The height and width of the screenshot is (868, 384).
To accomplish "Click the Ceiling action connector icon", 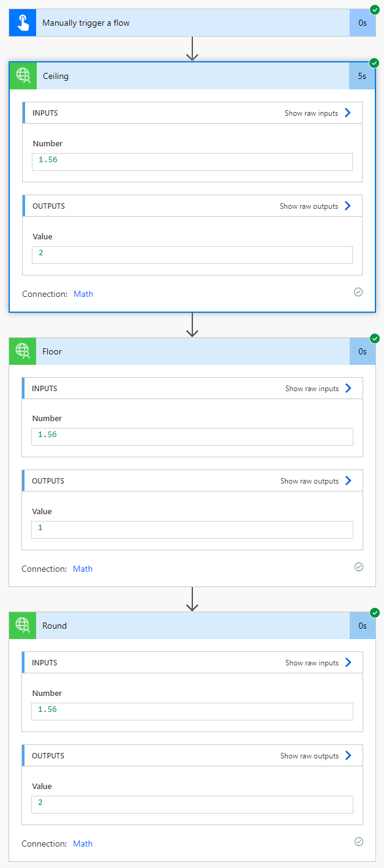I will pyautogui.click(x=23, y=76).
